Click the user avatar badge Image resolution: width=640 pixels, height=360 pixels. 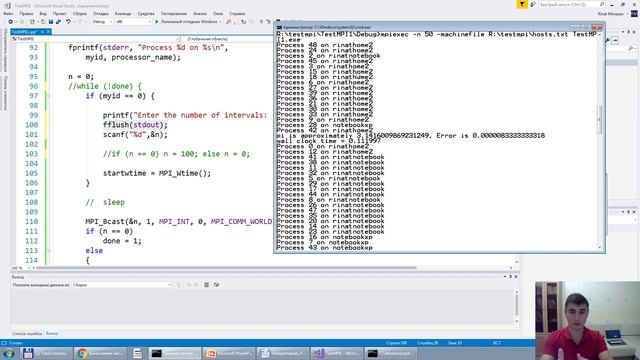tap(634, 13)
